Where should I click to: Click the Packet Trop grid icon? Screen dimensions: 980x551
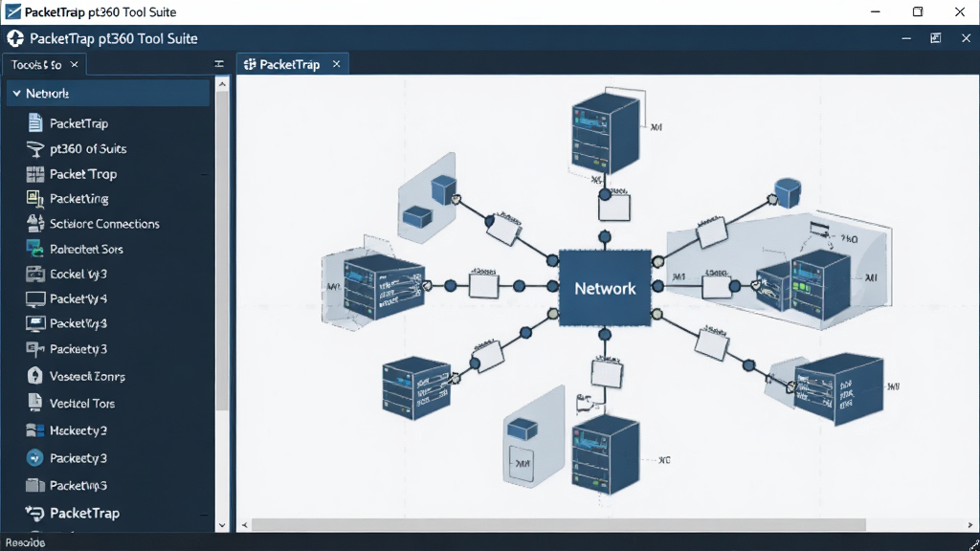[35, 174]
